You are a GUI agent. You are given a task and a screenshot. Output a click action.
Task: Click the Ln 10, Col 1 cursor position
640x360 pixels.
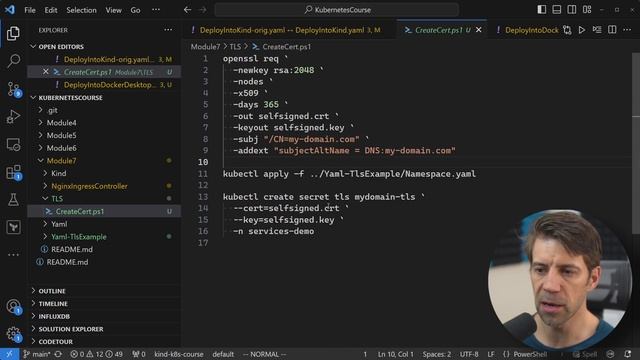pos(396,354)
